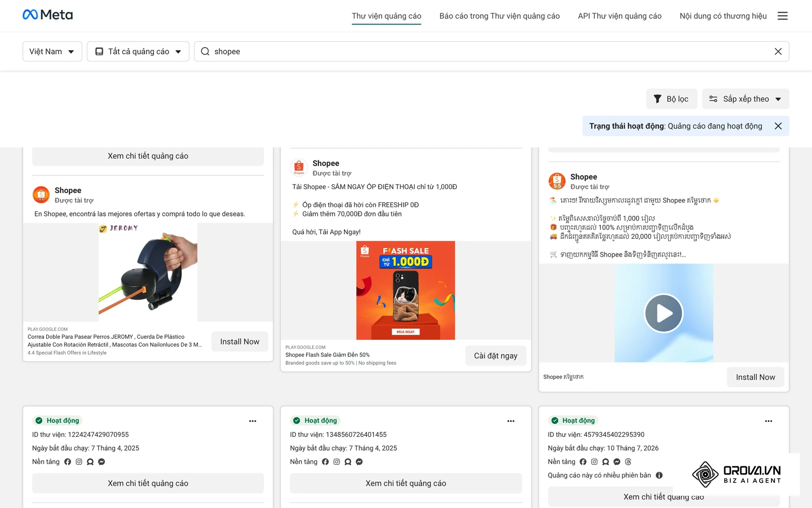Click Install Now on the JEROMY leash ad
812x508 pixels.
240,341
